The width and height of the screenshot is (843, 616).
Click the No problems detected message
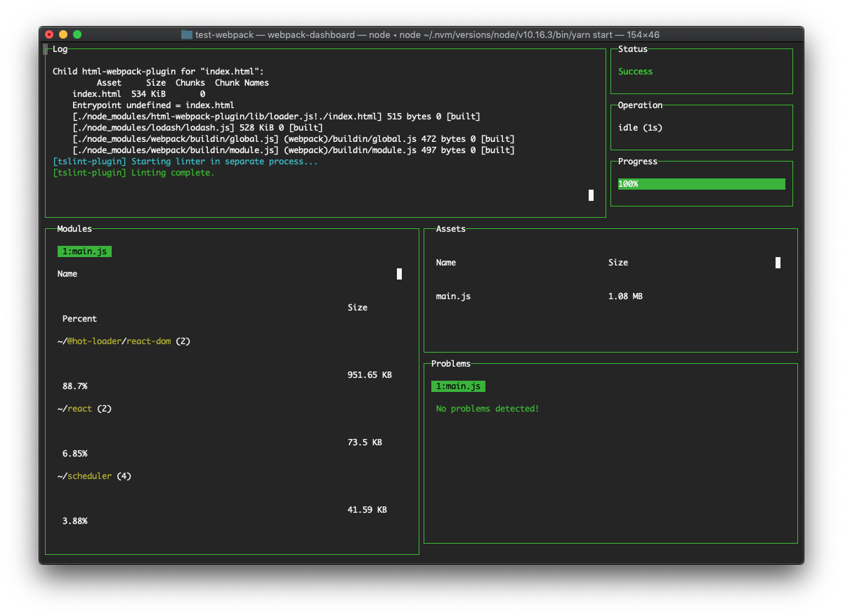click(487, 408)
